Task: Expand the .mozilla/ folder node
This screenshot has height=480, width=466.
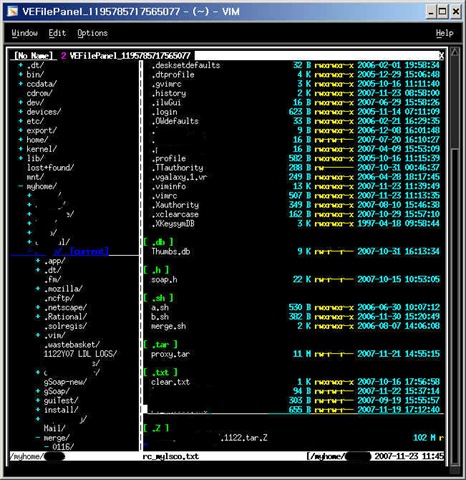Action: coord(38,289)
